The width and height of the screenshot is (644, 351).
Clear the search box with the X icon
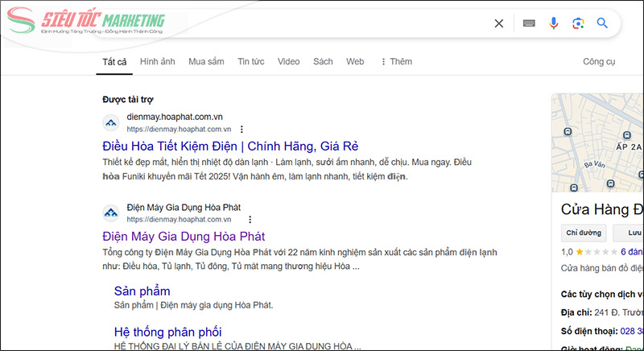click(498, 23)
